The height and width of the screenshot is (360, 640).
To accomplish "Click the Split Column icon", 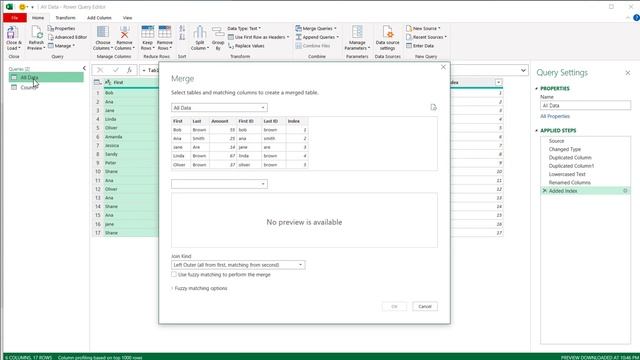I will coord(200,32).
